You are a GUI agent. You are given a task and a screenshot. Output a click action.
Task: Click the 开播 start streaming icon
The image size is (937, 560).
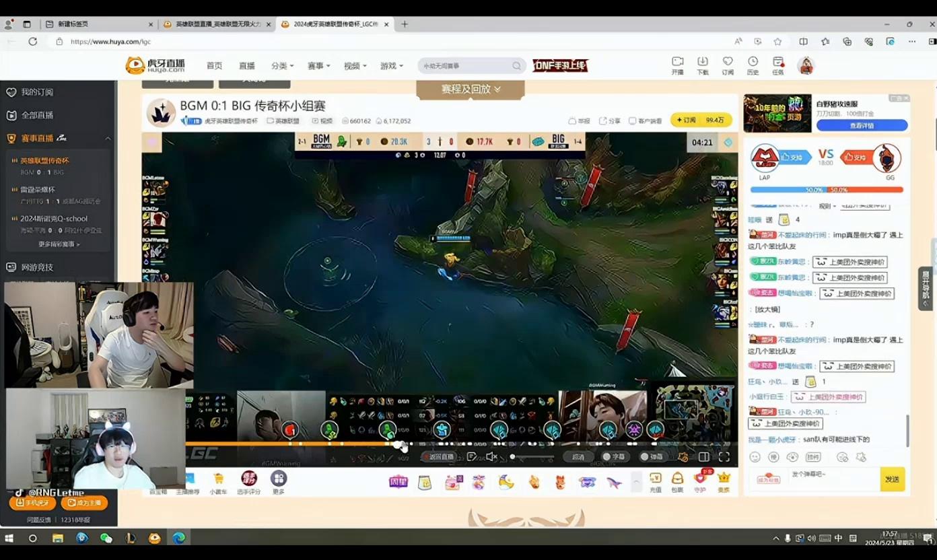[677, 65]
